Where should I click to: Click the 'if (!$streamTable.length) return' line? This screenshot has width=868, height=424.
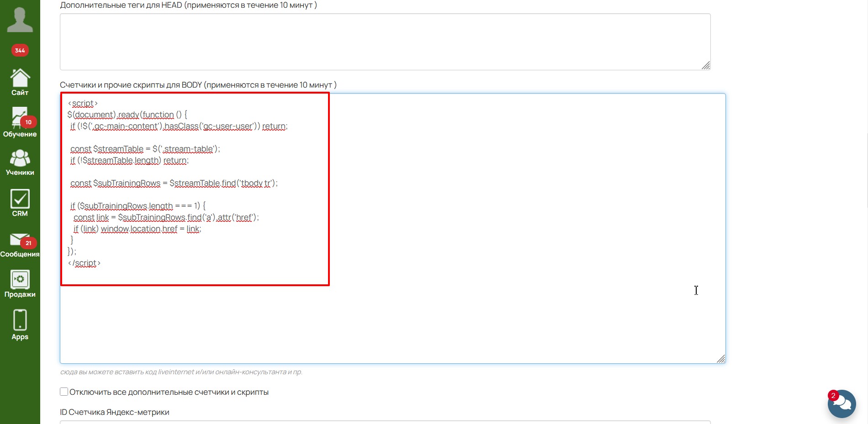click(129, 160)
